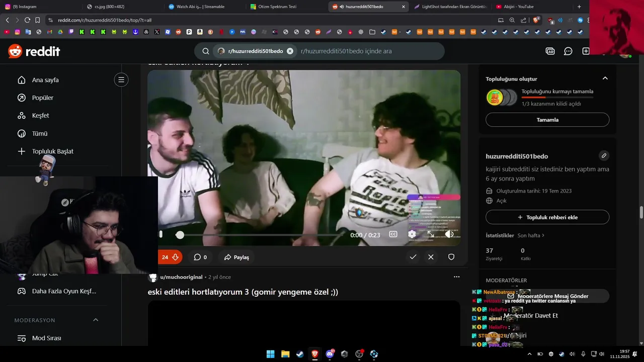Open Son hafta statistics dropdown
The width and height of the screenshot is (644, 362).
(531, 235)
